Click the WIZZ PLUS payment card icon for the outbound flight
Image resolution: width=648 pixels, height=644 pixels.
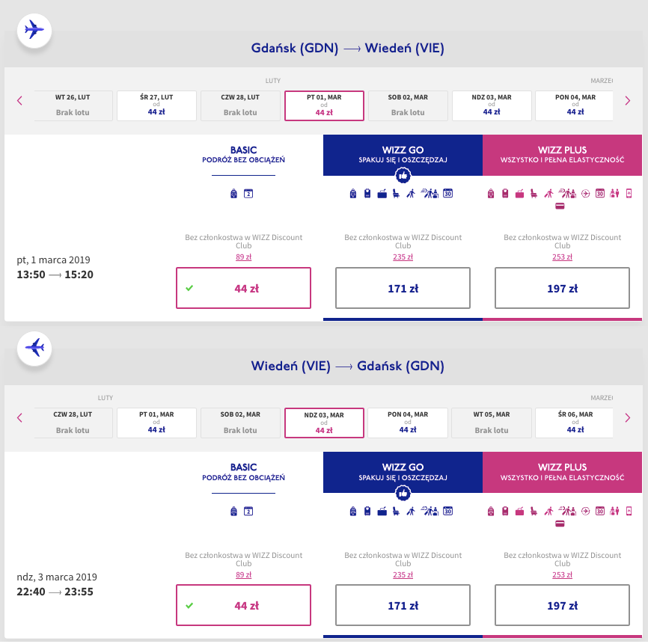click(x=560, y=206)
